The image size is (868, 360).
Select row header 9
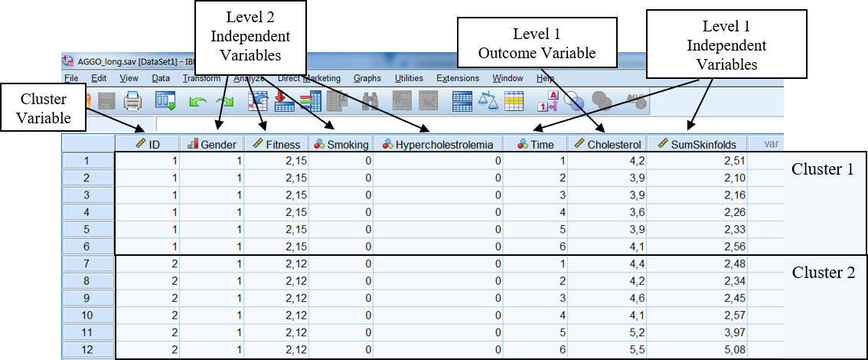88,299
